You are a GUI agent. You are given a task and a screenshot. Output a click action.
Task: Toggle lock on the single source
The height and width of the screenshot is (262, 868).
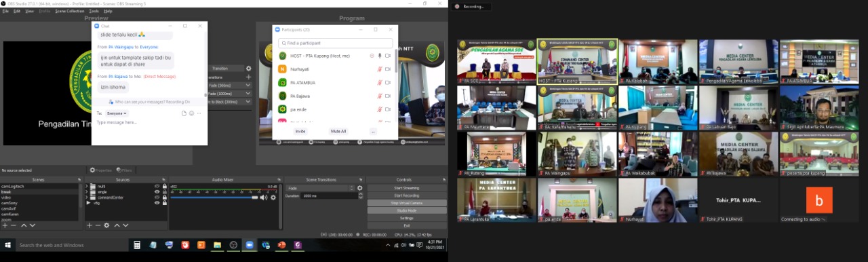(x=164, y=191)
